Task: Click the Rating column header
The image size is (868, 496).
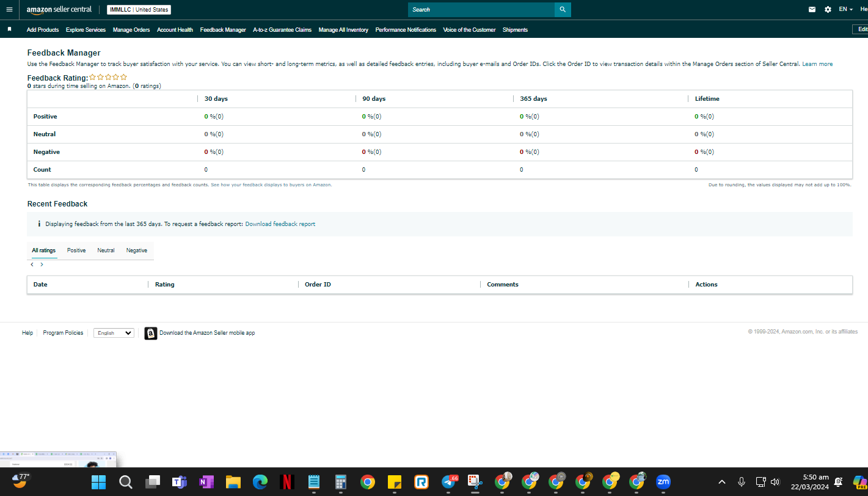Action: point(165,285)
